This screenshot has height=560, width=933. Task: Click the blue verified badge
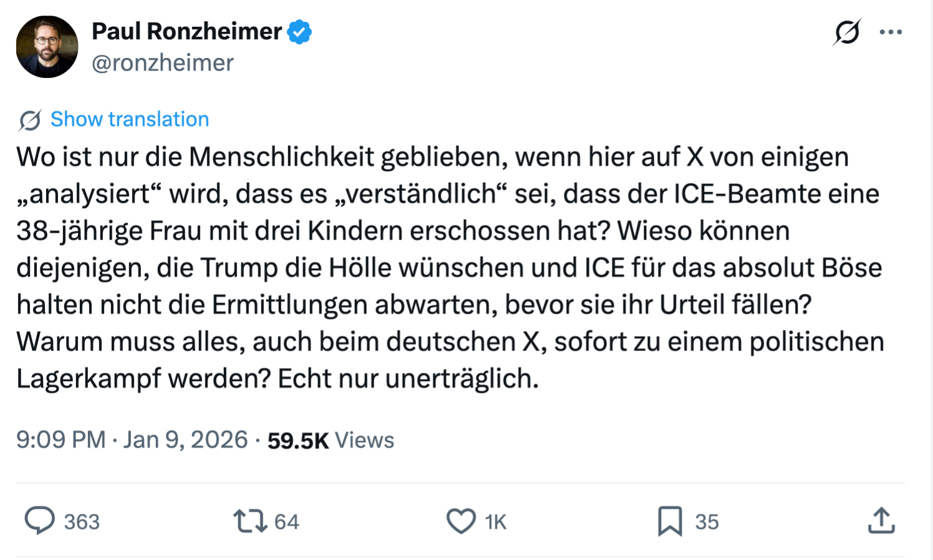pyautogui.click(x=299, y=32)
